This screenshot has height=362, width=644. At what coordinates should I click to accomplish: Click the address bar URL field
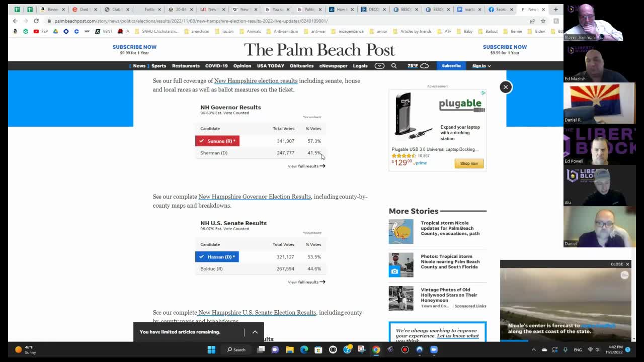[287, 21]
